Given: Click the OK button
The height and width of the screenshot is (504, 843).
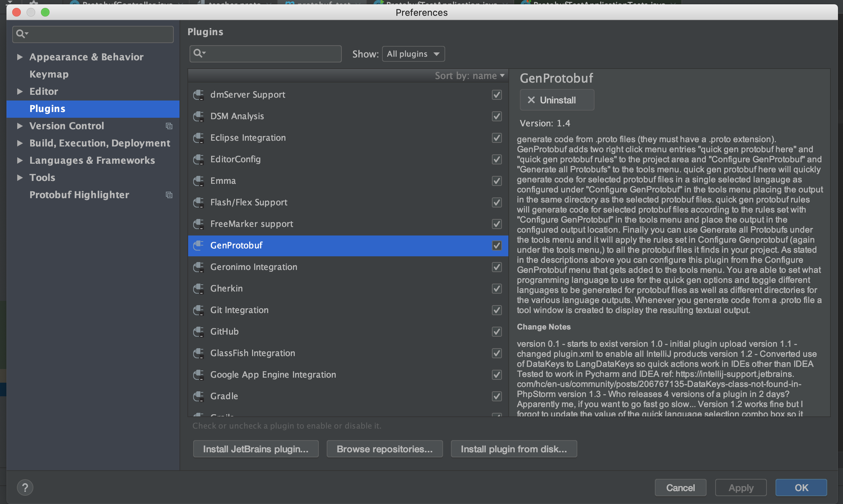Looking at the screenshot, I should pyautogui.click(x=801, y=487).
